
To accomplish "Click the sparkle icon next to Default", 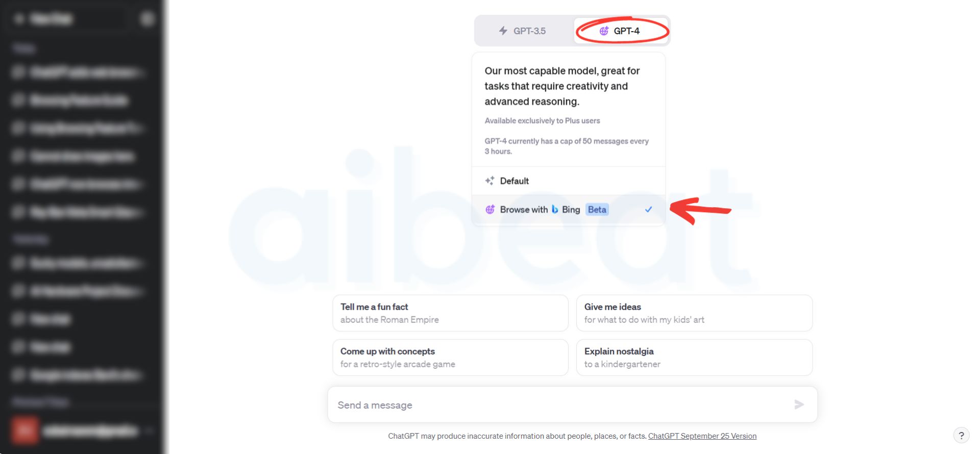I will click(x=489, y=181).
